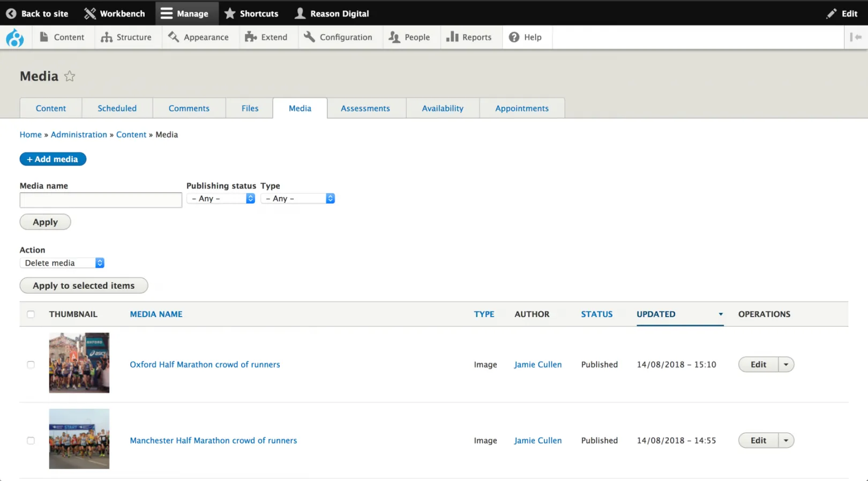Click the People icon in the toolbar

pyautogui.click(x=394, y=37)
